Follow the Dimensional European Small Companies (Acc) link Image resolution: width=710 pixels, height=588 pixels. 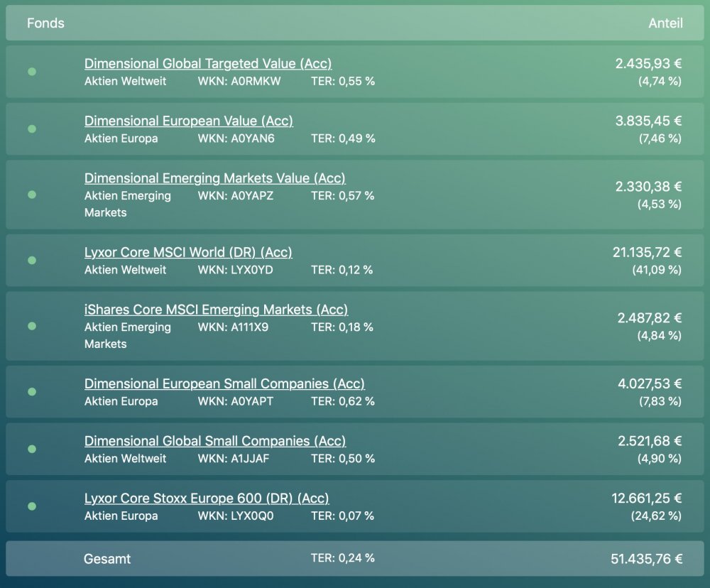[x=224, y=383]
